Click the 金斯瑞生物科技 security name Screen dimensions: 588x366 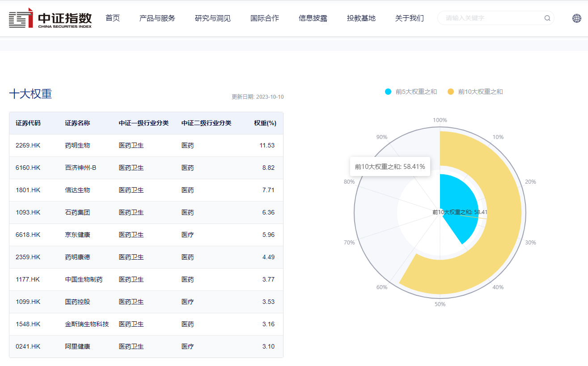point(87,324)
